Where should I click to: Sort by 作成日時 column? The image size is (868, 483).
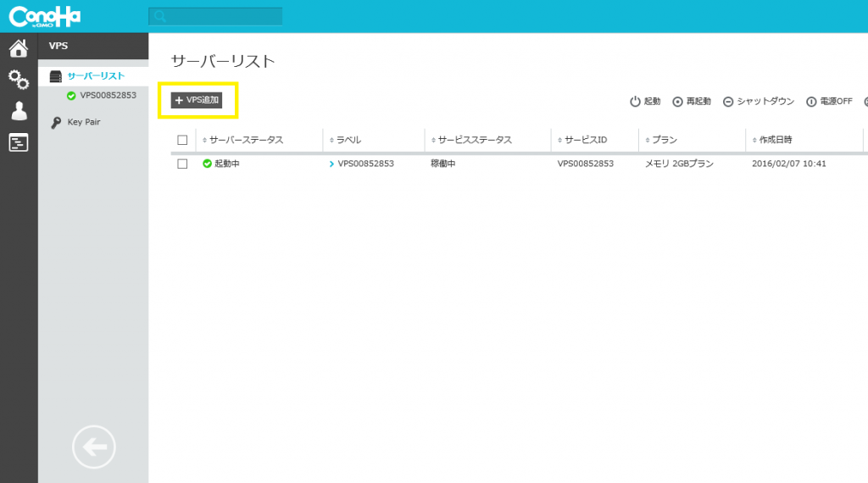click(772, 140)
